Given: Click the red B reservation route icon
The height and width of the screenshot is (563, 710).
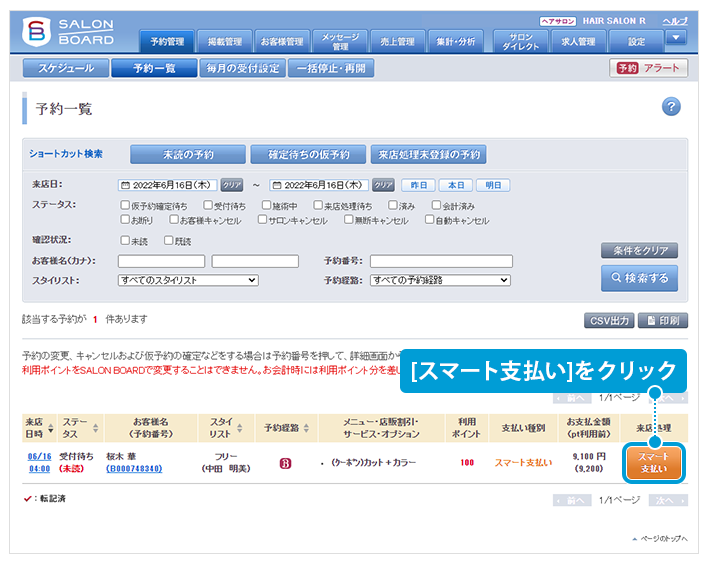Looking at the screenshot, I should pos(285,463).
